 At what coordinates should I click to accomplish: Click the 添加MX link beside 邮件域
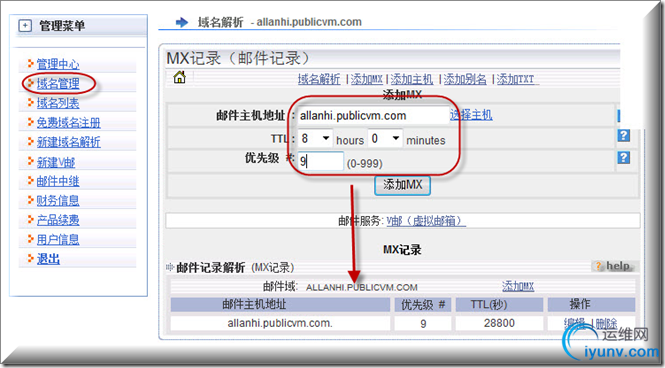tap(518, 287)
